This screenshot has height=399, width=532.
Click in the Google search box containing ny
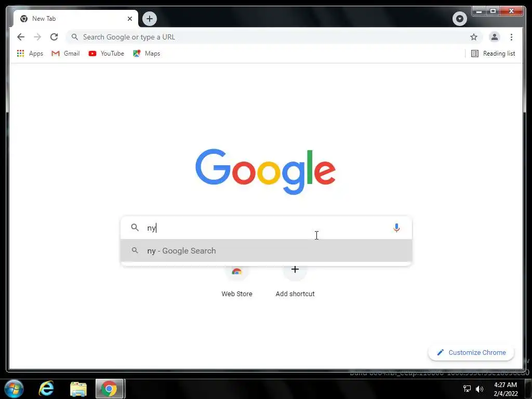(267, 228)
